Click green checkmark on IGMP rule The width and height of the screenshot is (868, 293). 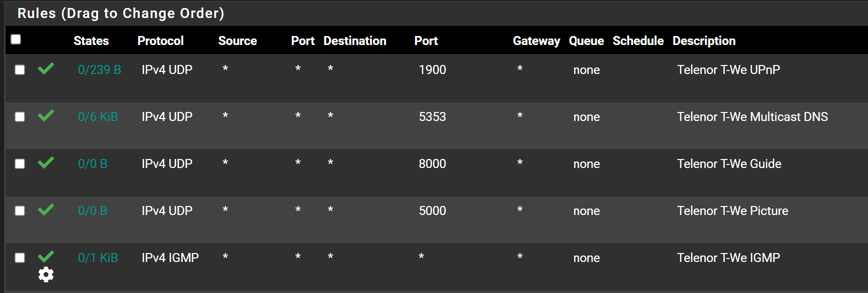[46, 256]
